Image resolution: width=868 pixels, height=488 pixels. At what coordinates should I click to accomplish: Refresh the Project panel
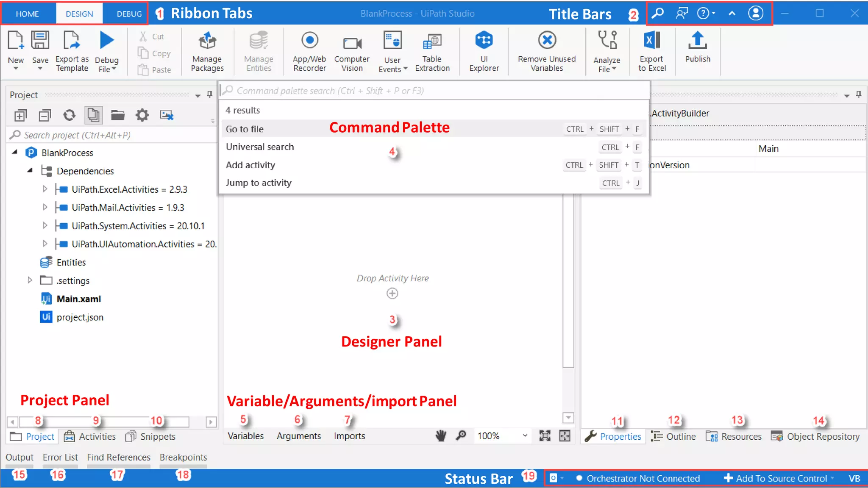point(69,115)
